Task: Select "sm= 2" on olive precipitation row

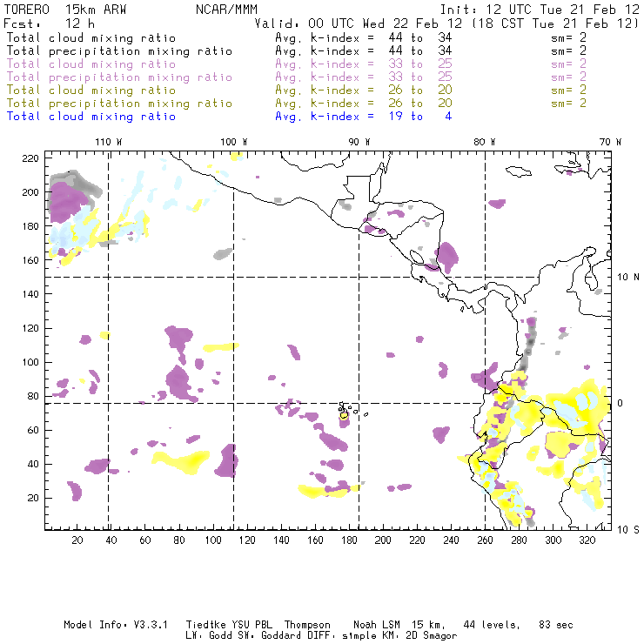Action: (x=568, y=103)
